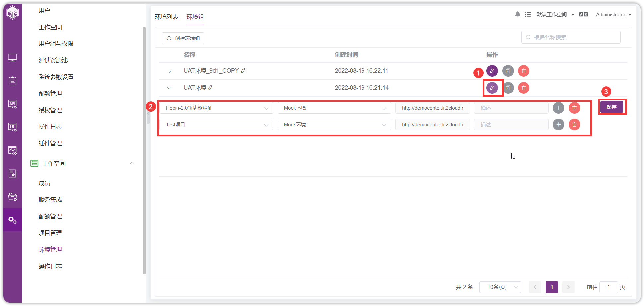Image resolution: width=644 pixels, height=306 pixels.
Task: Open the Test项目 project dropdown
Action: tap(216, 125)
